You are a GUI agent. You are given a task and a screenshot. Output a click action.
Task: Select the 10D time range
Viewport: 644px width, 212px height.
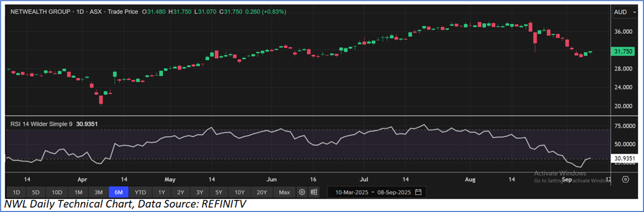(x=57, y=192)
